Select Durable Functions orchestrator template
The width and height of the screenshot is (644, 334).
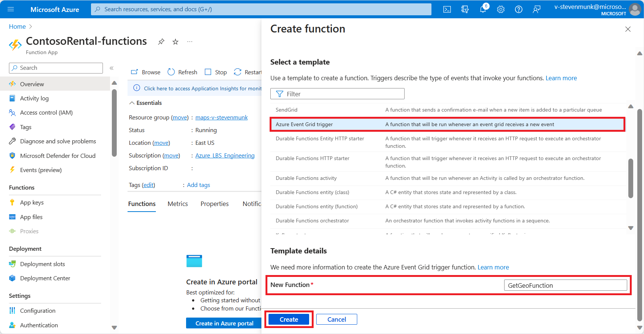[449, 221]
